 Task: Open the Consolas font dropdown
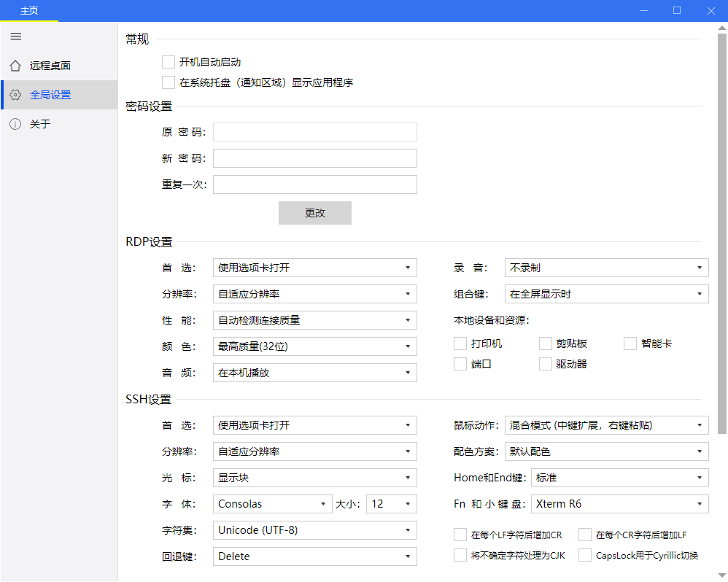click(x=273, y=504)
